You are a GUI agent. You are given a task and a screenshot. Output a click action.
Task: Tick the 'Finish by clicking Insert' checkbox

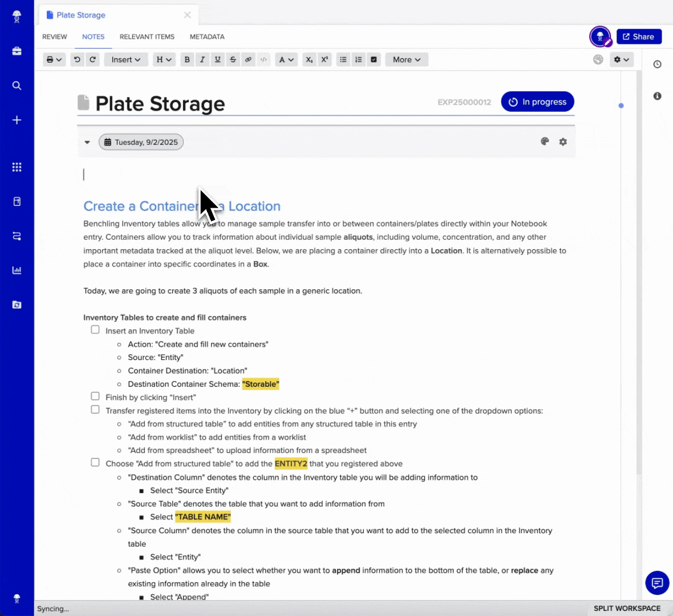[x=95, y=396]
